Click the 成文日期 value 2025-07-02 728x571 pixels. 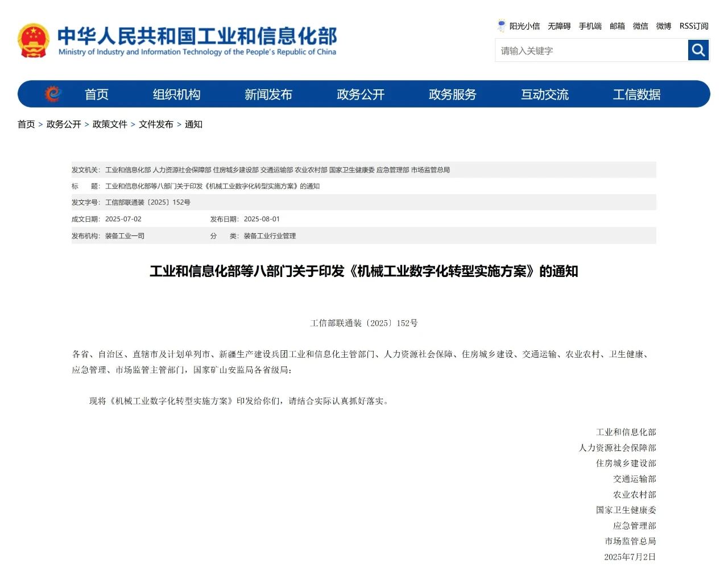[x=123, y=219]
